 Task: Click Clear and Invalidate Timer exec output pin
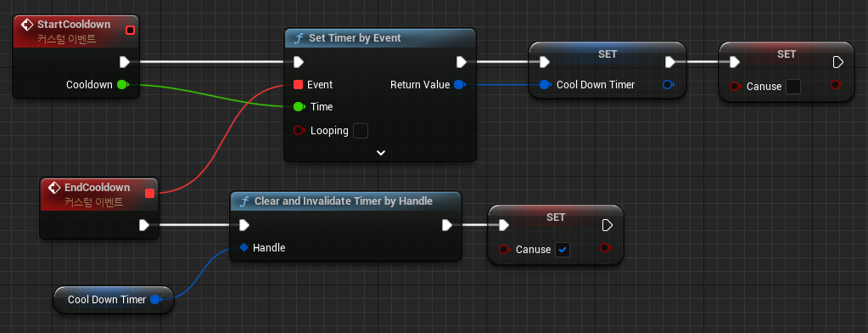[447, 225]
